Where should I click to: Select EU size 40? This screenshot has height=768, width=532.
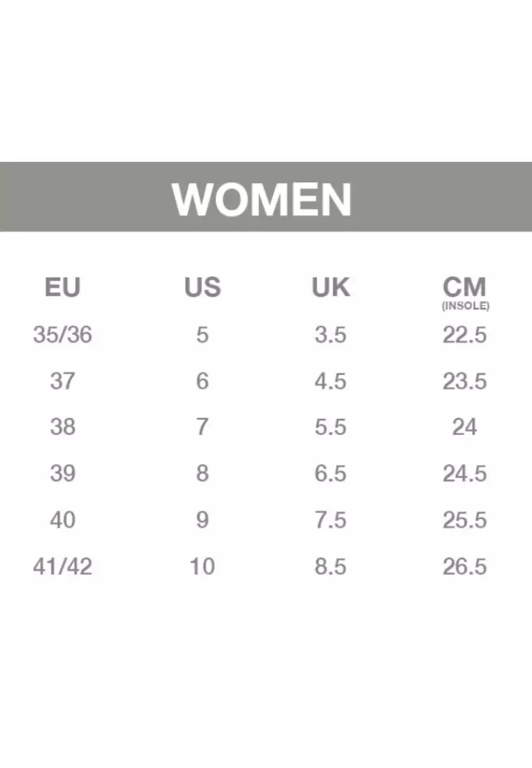[x=63, y=519]
